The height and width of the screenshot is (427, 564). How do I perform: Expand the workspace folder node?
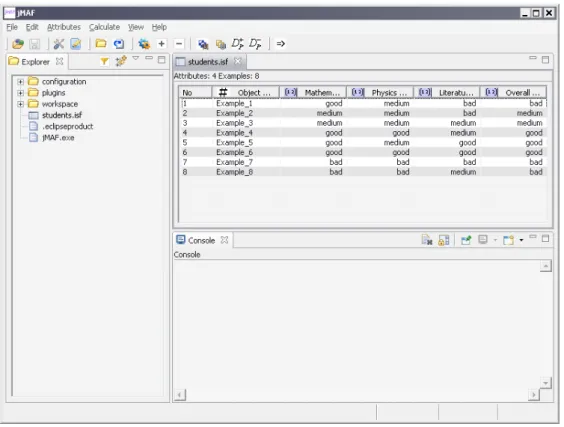(21, 104)
